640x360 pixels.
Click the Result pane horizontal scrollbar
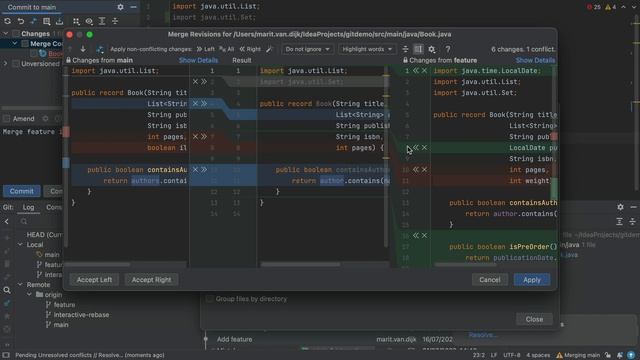click(301, 264)
